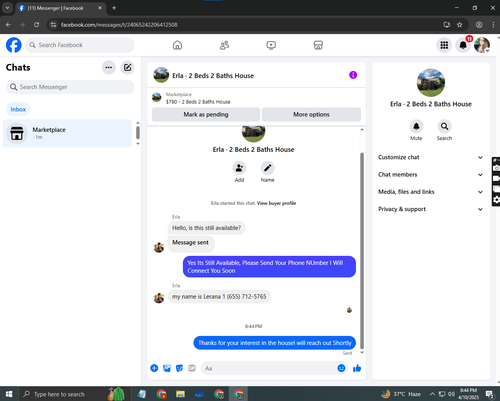The width and height of the screenshot is (500, 401).
Task: Open the Friends icon in top navigation
Action: tap(224, 45)
